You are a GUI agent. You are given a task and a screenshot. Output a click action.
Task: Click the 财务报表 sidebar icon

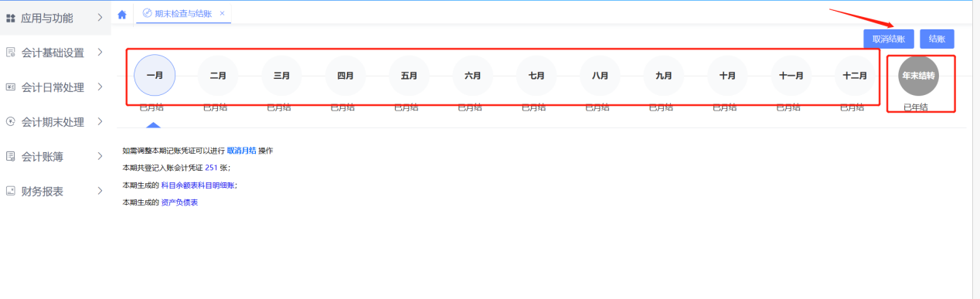point(11,192)
